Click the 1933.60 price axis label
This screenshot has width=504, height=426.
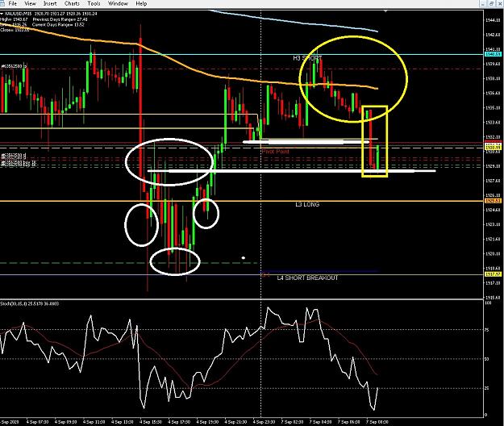pyautogui.click(x=494, y=123)
